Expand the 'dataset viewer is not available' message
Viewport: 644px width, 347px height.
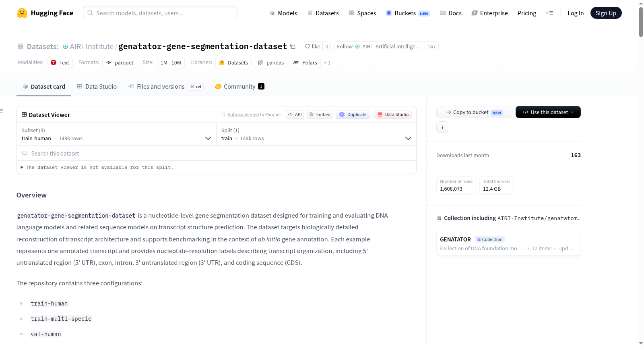(x=97, y=167)
